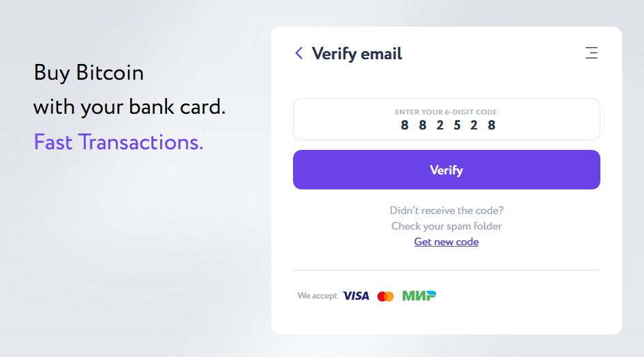Click the We accept label
The width and height of the screenshot is (644, 357).
317,296
